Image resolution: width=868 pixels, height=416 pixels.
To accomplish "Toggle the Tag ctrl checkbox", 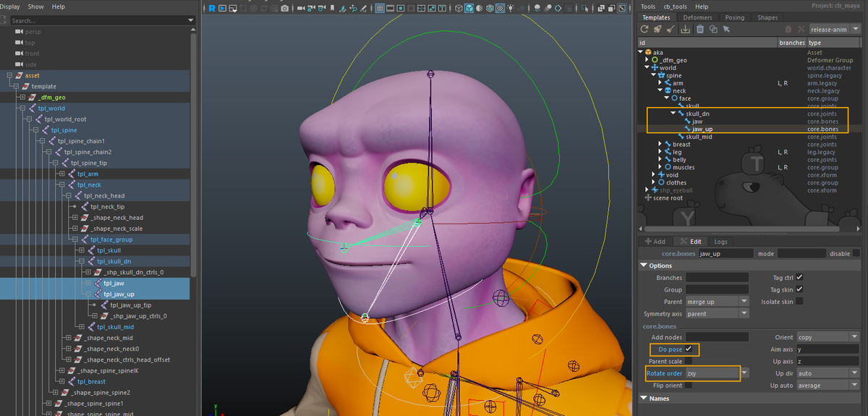I will point(799,277).
